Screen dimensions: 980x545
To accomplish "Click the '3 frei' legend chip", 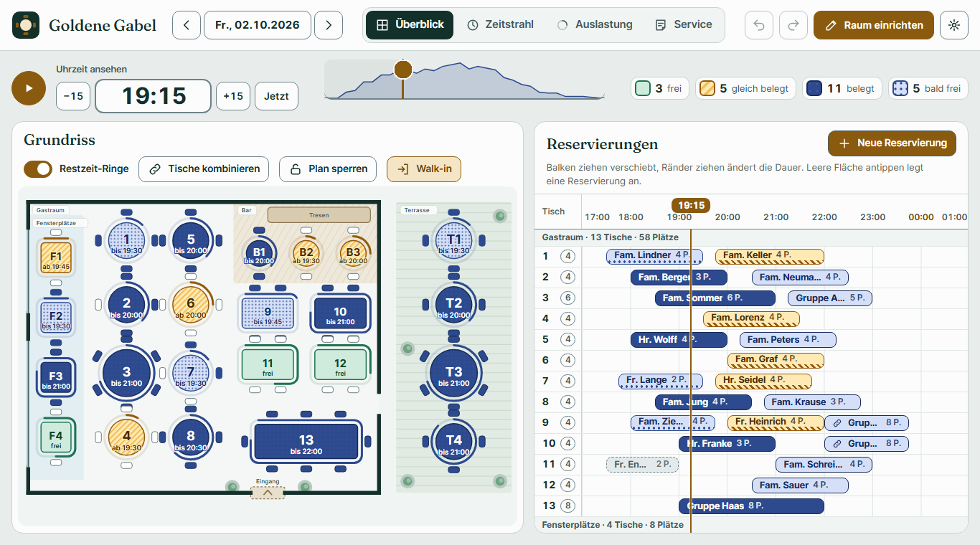I will click(x=660, y=88).
